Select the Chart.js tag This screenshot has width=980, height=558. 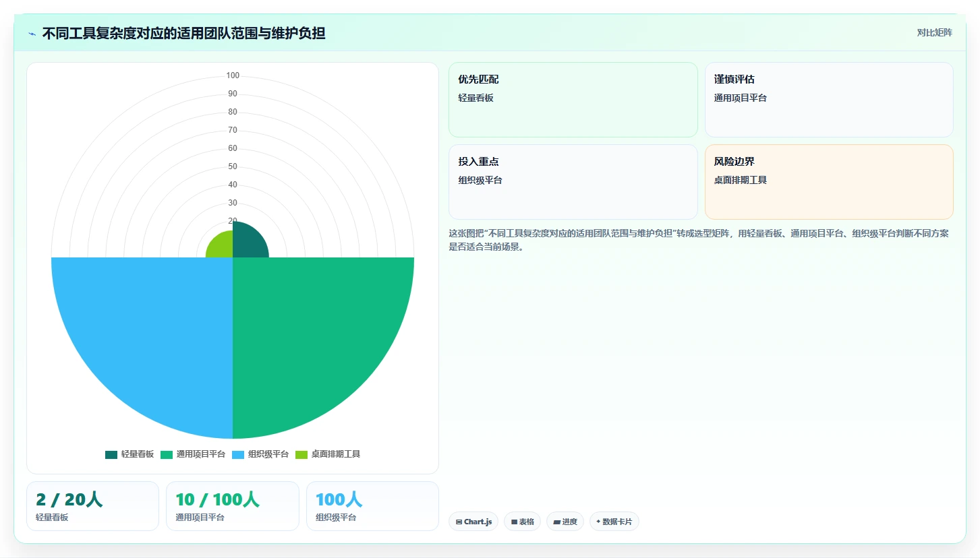pos(473,522)
